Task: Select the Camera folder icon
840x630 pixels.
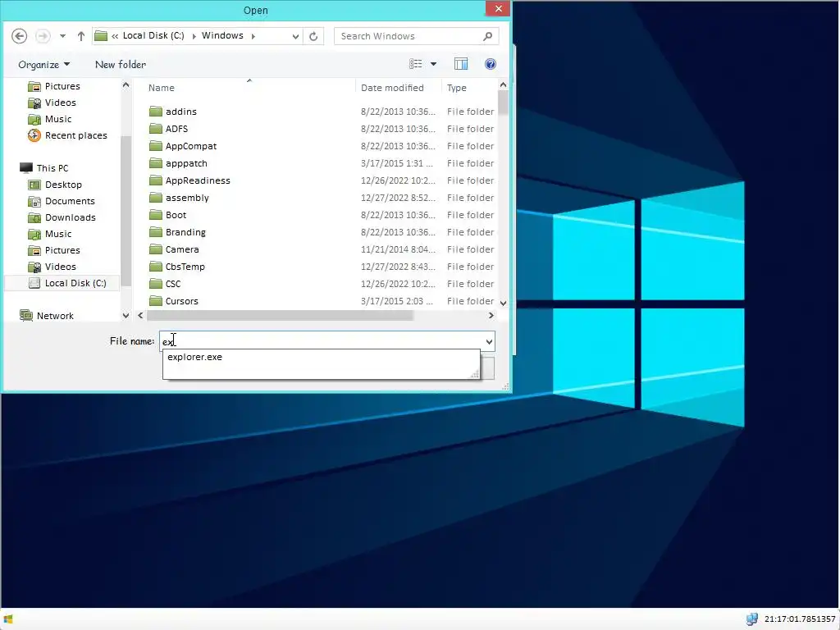Action: pyautogui.click(x=156, y=249)
